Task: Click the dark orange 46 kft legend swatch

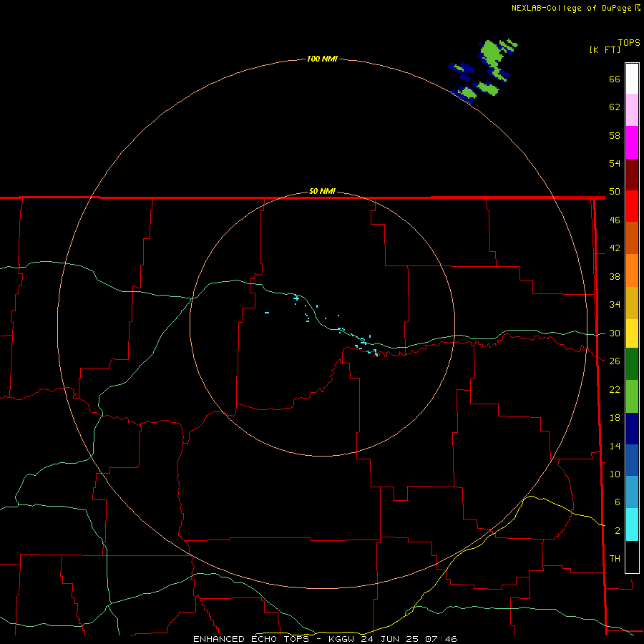Action: [x=632, y=238]
